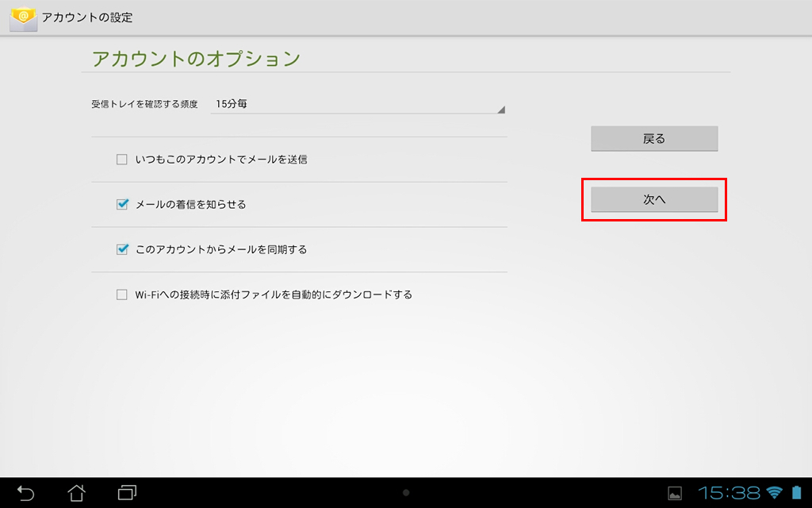Open the 15分毎 frequency dropdown
This screenshot has height=508, width=812.
pyautogui.click(x=357, y=104)
